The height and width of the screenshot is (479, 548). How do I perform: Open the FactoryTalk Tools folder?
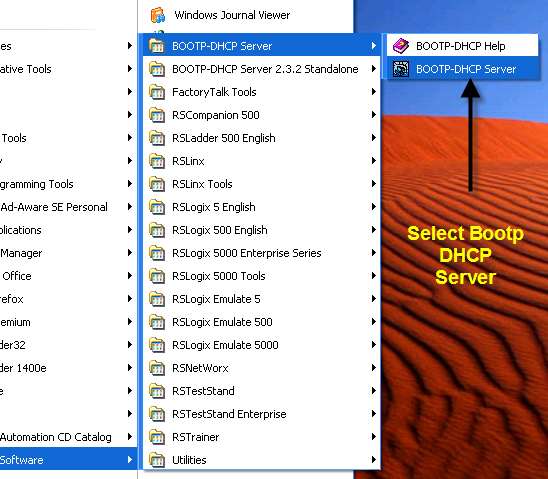261,92
